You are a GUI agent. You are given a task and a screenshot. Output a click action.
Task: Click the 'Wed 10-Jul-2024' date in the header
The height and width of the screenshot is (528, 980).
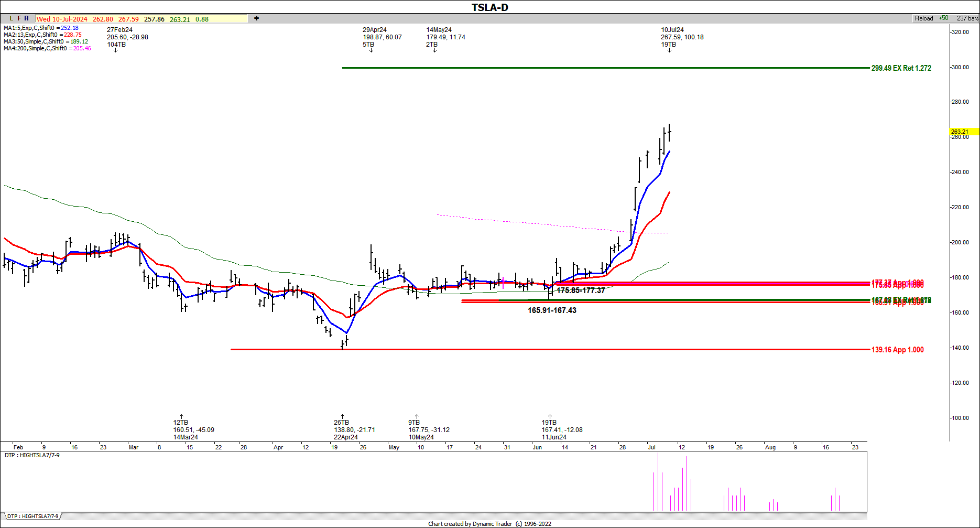(62, 19)
